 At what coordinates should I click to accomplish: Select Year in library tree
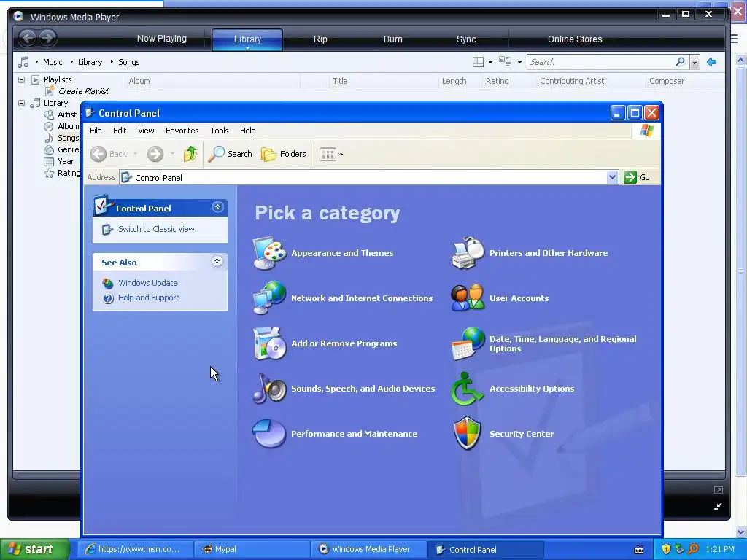66,161
